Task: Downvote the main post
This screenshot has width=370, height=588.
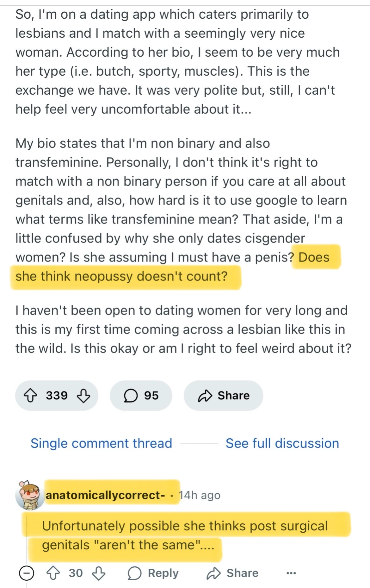Action: [x=83, y=396]
